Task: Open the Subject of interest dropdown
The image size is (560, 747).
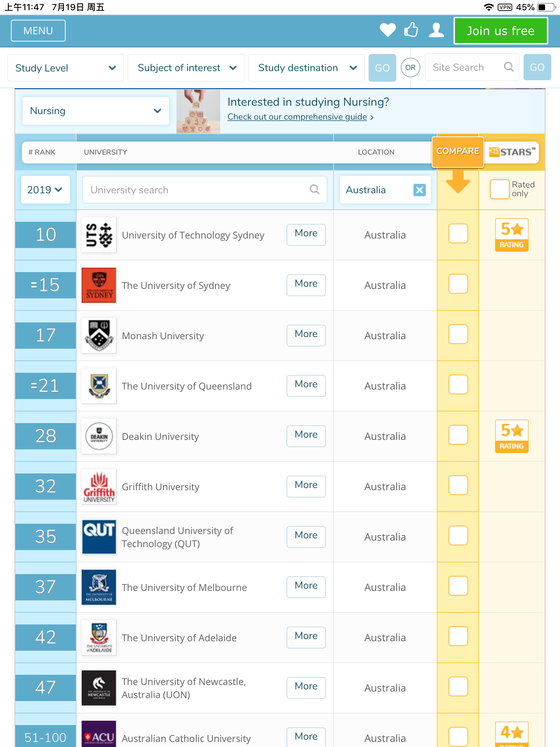Action: click(x=186, y=68)
